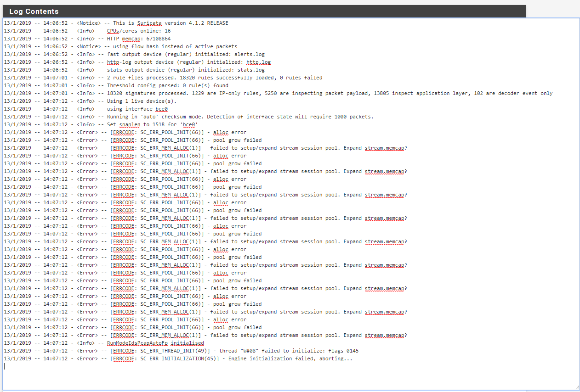This screenshot has width=580, height=392.
Task: Click the '2 rule files processed' line
Action: coord(163,78)
